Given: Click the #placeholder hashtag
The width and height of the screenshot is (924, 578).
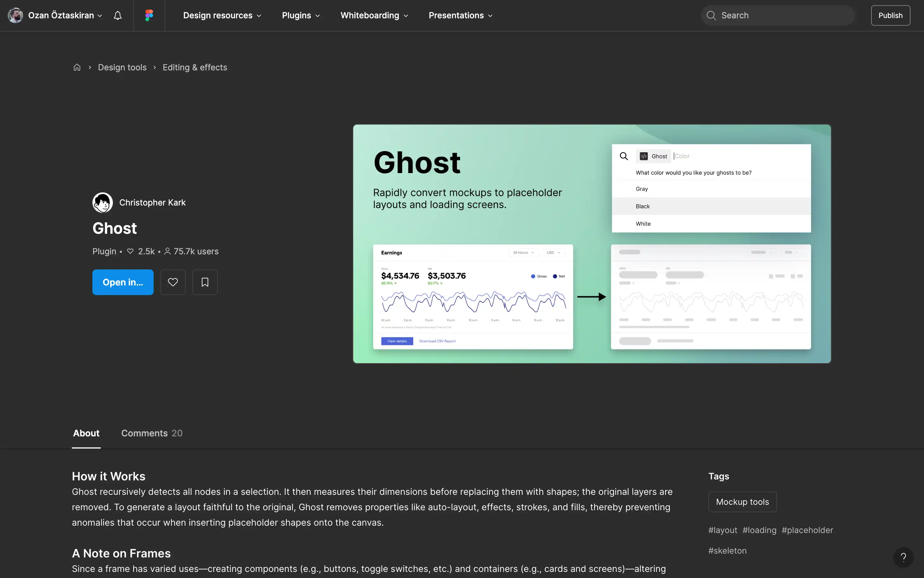Looking at the screenshot, I should 807,530.
